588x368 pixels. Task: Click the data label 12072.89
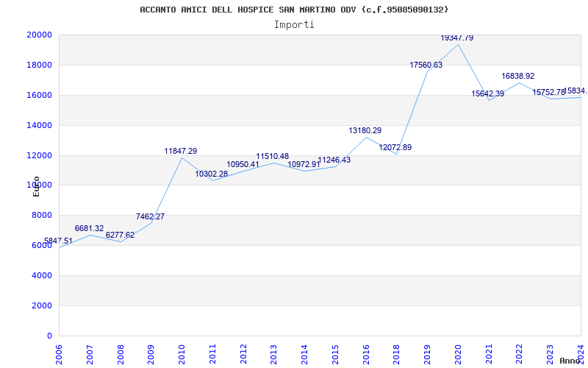point(395,148)
